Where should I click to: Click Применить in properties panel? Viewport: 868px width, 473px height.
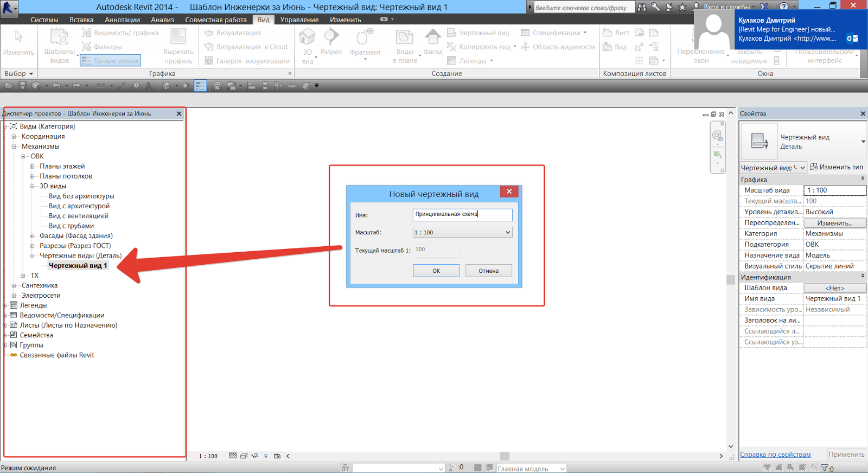click(x=846, y=455)
